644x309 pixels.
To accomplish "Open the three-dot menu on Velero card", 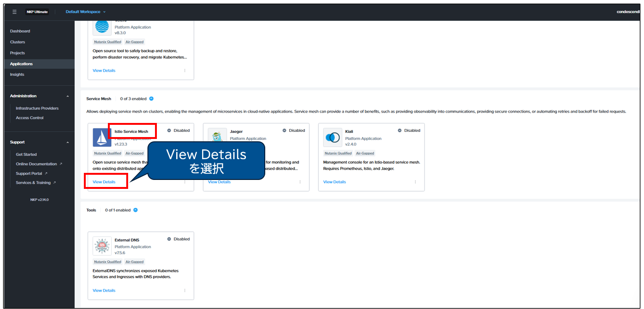I will click(185, 71).
